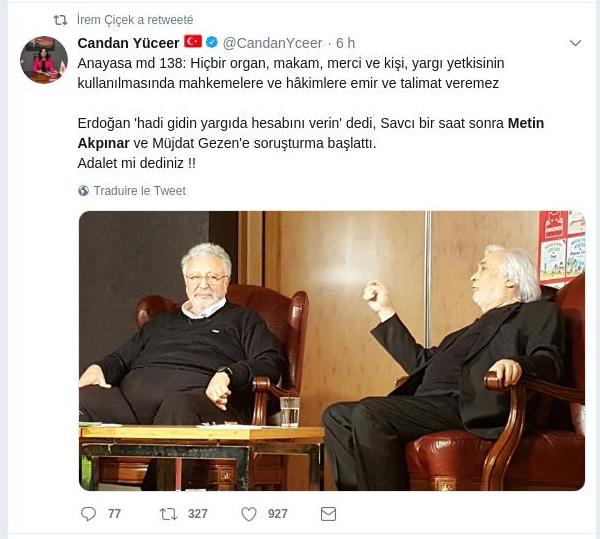The image size is (600, 539).
Task: Click Traduire le Tweet to translate
Action: click(140, 191)
